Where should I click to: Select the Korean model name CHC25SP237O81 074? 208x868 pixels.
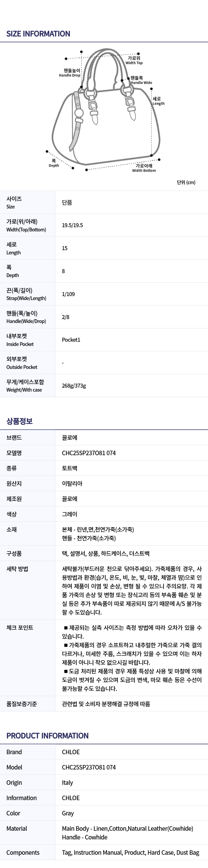click(89, 453)
